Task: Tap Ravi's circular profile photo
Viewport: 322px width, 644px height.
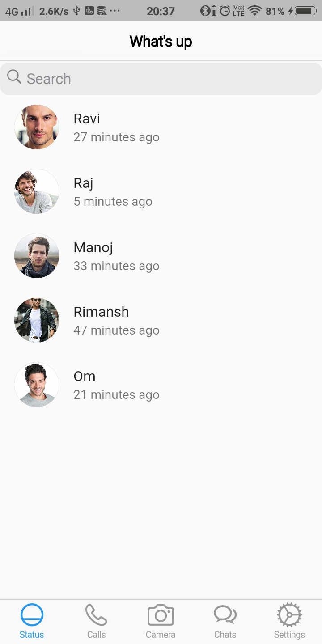Action: 37,127
